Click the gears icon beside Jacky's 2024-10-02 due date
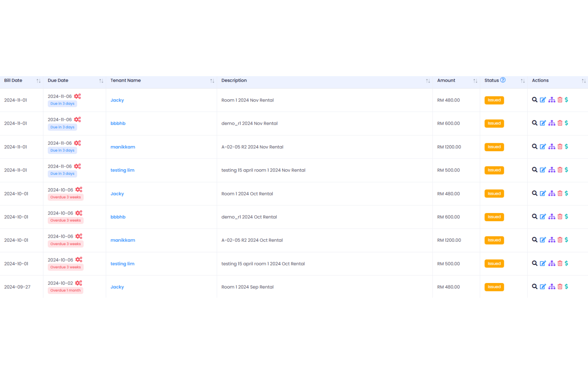The height and width of the screenshot is (368, 588). (79, 283)
